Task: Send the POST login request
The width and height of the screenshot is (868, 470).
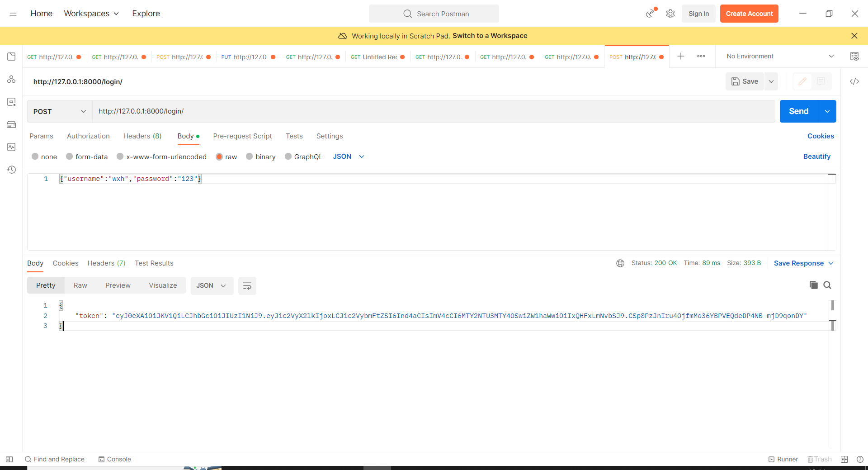Action: coord(799,111)
